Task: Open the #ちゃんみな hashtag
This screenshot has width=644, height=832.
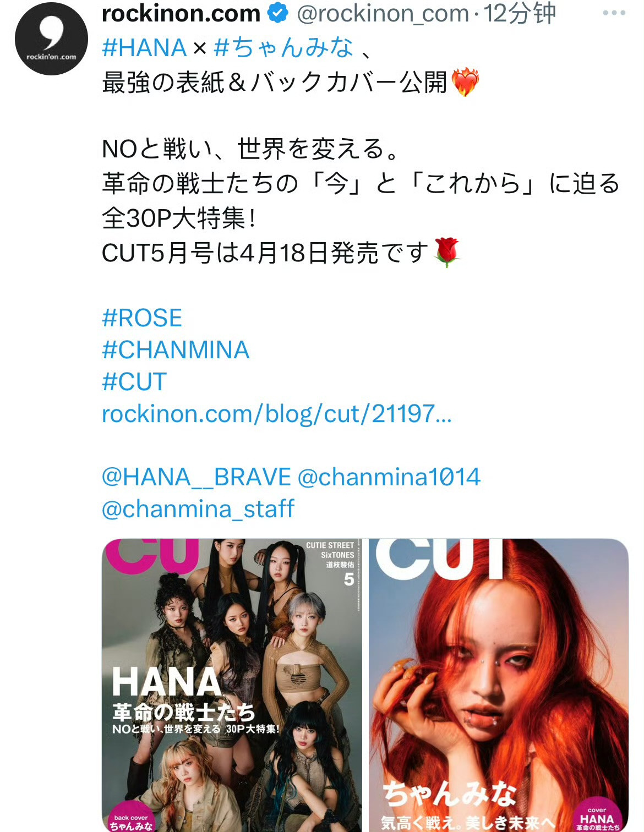Action: 283,48
